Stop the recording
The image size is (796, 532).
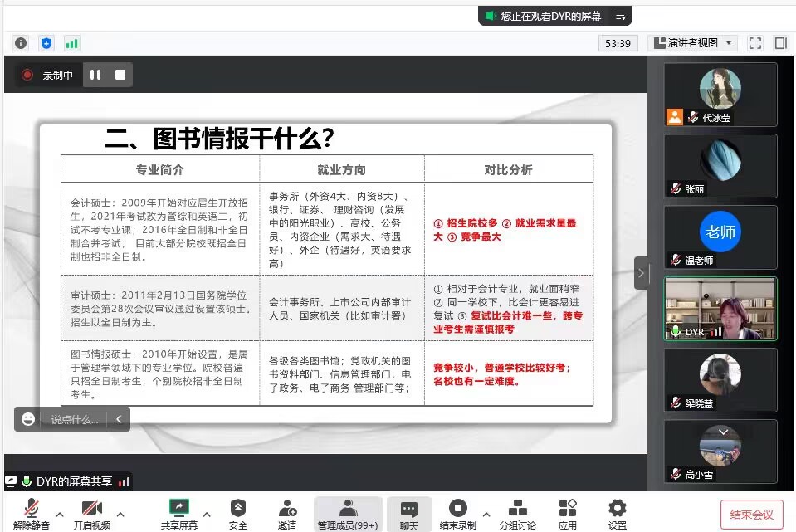click(x=120, y=75)
